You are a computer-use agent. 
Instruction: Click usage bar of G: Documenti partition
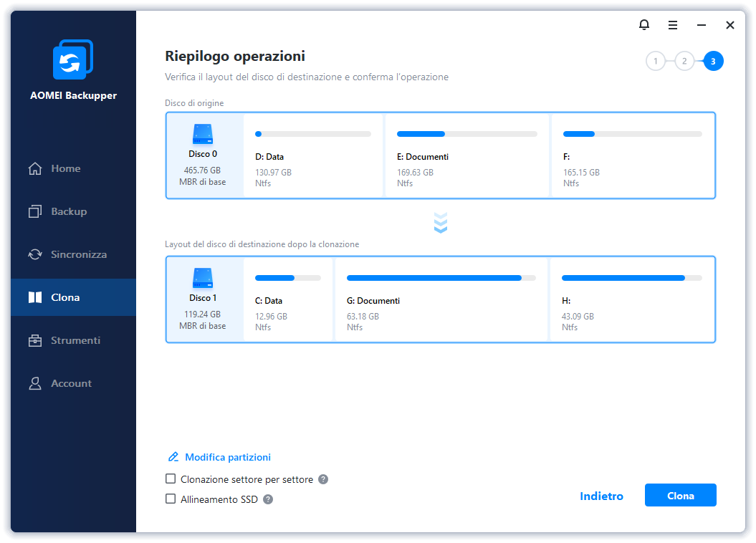click(x=441, y=278)
